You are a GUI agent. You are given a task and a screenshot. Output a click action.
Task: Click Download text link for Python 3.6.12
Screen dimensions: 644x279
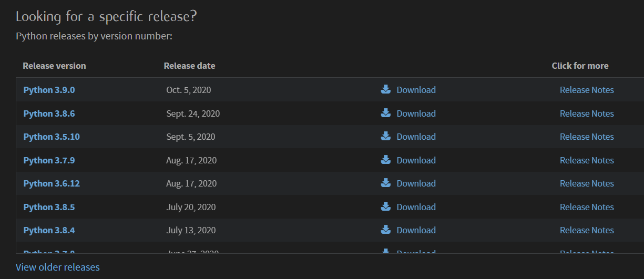coord(416,183)
